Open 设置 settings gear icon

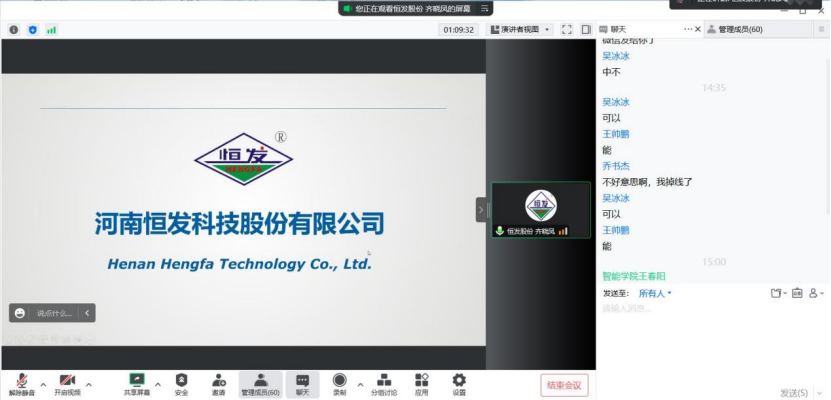[x=459, y=384]
